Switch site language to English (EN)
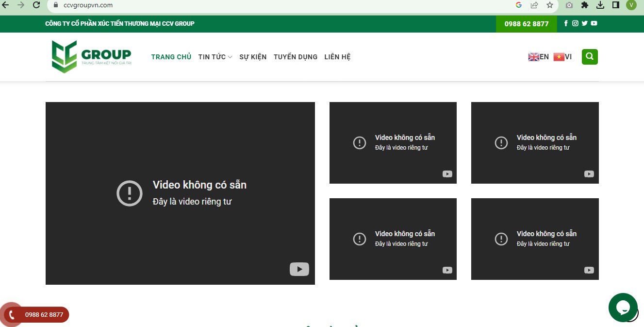This screenshot has width=644, height=327. (x=538, y=57)
